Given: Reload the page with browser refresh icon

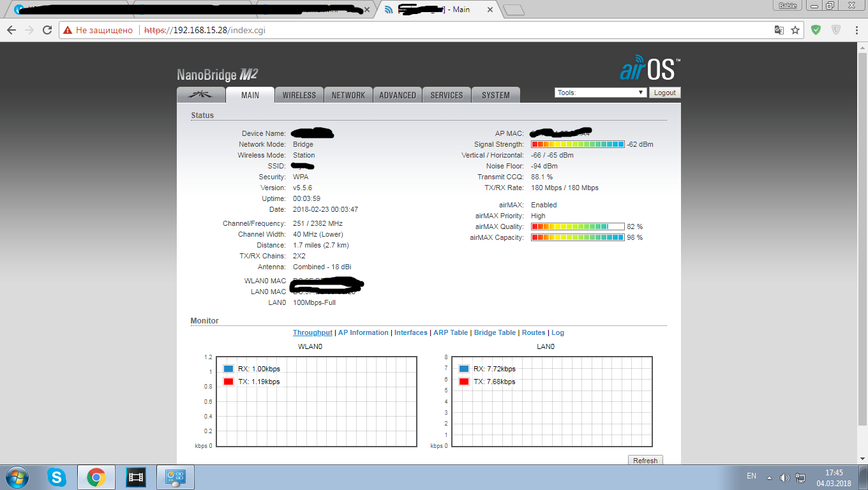Looking at the screenshot, I should [47, 30].
